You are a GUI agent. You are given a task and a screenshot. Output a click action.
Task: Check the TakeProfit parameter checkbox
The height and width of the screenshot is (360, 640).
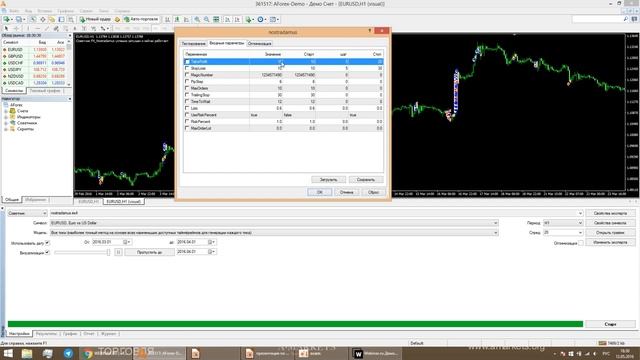pos(187,62)
